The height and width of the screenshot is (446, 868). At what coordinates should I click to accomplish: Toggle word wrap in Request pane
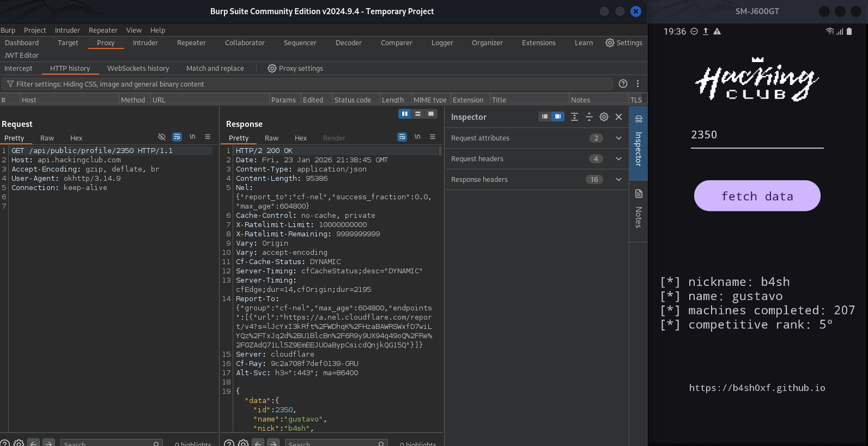click(177, 137)
